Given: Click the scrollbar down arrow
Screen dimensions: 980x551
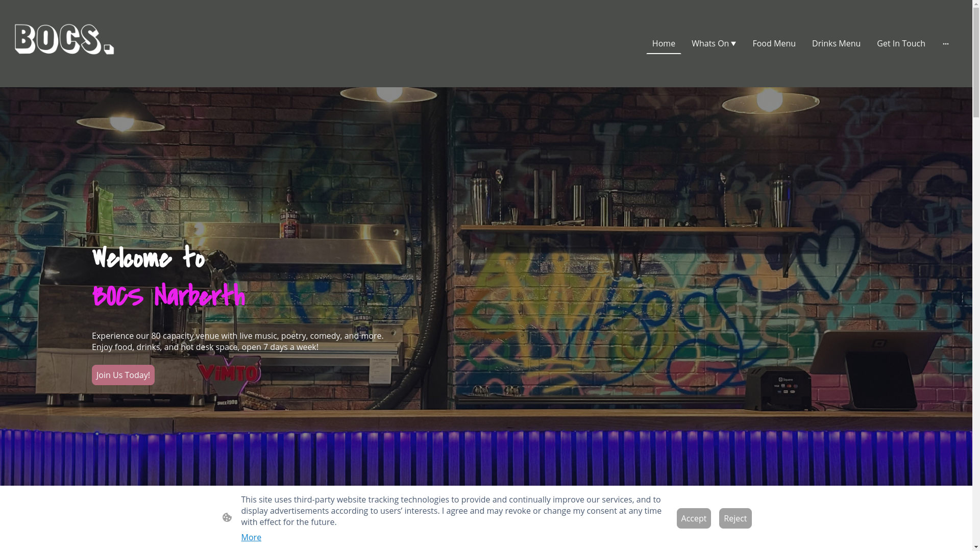Looking at the screenshot, I should pyautogui.click(x=976, y=547).
